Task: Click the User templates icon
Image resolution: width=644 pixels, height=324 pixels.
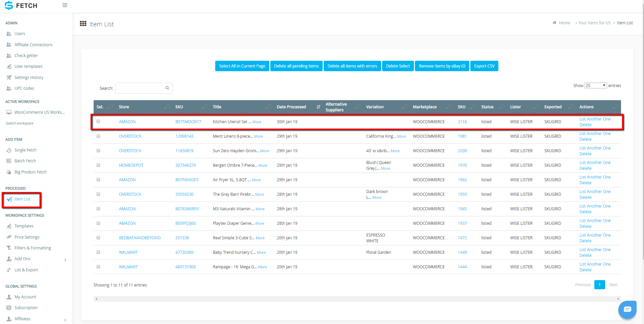Action: [9, 66]
